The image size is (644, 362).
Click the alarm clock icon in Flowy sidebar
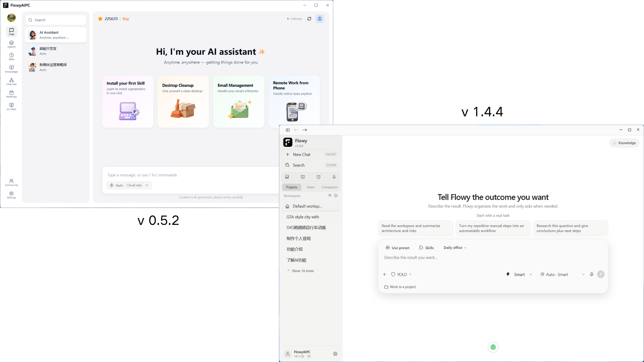(x=318, y=177)
